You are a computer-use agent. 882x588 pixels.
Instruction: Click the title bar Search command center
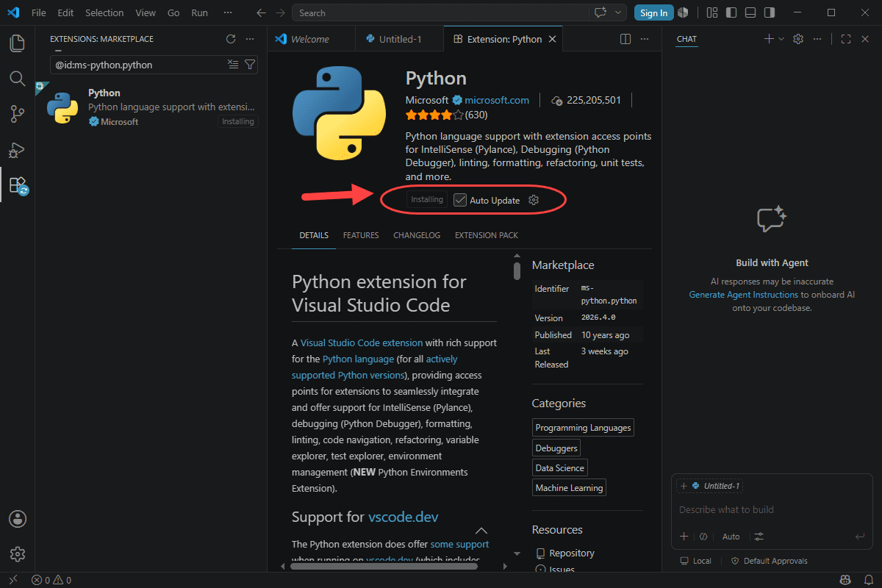441,12
